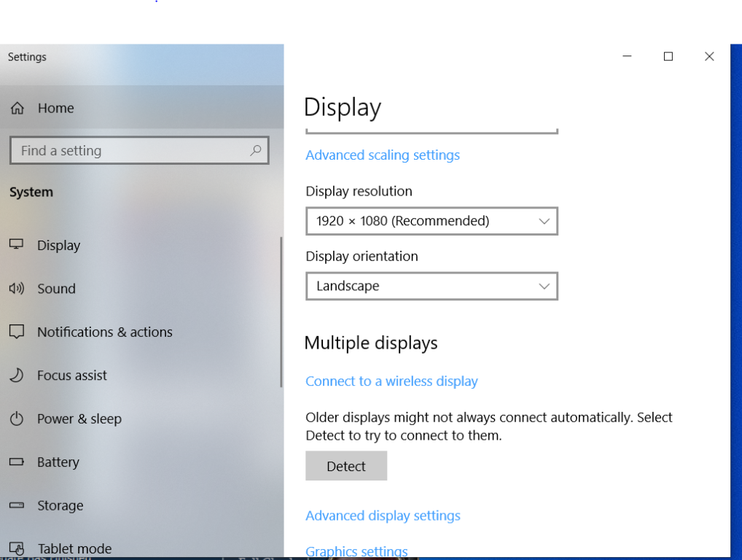Click the Power & sleep icon
The height and width of the screenshot is (560, 742).
coord(16,419)
